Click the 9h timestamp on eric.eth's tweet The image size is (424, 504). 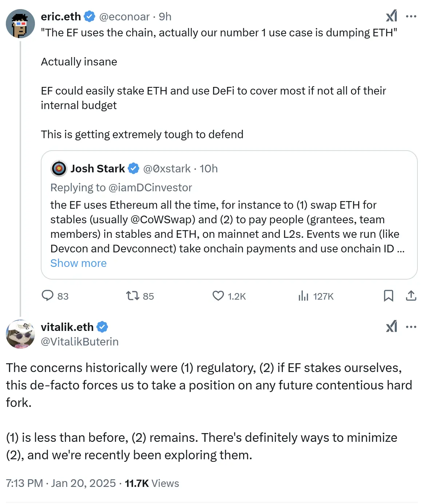[x=166, y=16]
